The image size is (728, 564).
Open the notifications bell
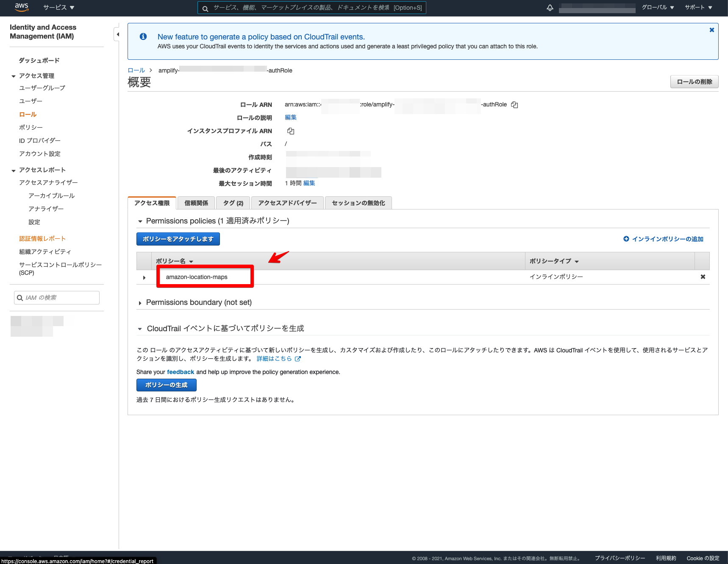(550, 7)
